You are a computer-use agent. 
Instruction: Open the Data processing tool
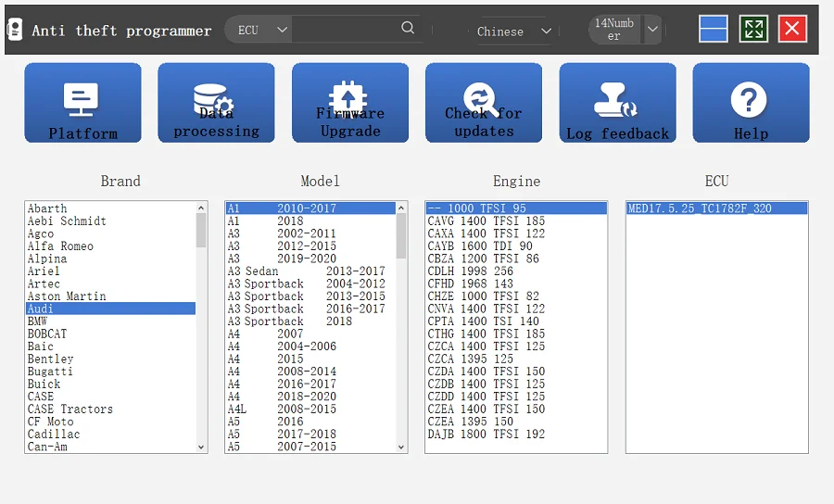tap(216, 103)
